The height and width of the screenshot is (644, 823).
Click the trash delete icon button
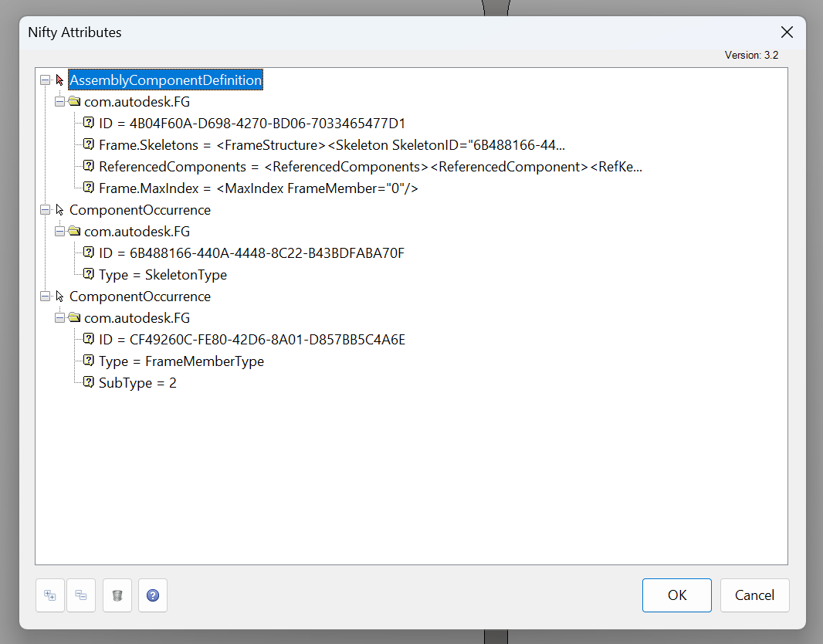pos(117,595)
